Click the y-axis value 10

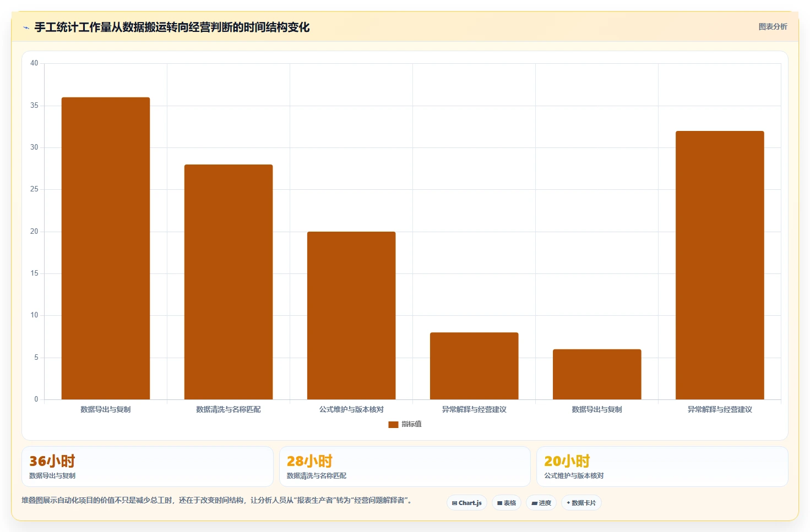[x=34, y=315]
